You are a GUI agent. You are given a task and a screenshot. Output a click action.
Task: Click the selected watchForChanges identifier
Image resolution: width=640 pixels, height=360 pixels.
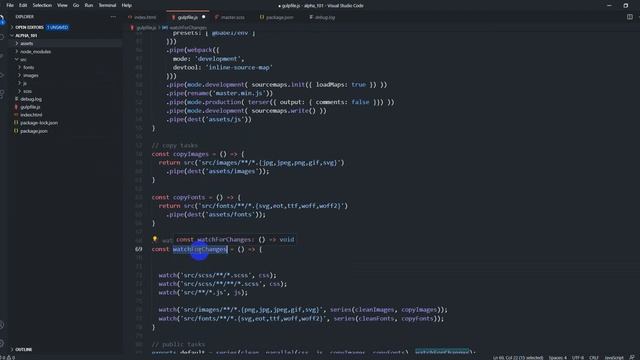200,249
